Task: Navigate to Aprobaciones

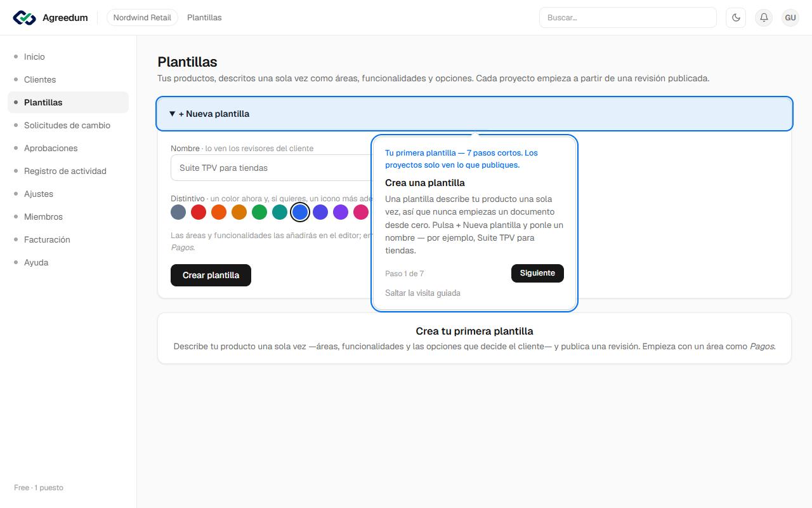Action: pos(68,148)
